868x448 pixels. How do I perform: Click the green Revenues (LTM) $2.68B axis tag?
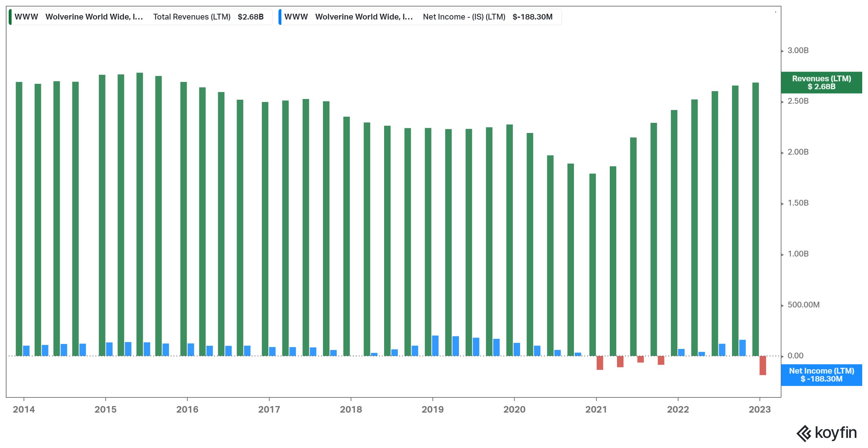pos(821,83)
